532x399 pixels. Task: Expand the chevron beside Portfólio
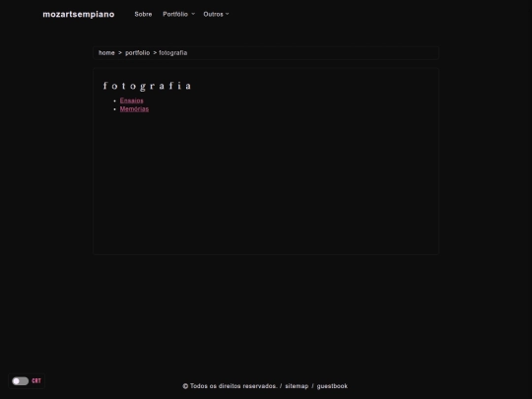(193, 14)
